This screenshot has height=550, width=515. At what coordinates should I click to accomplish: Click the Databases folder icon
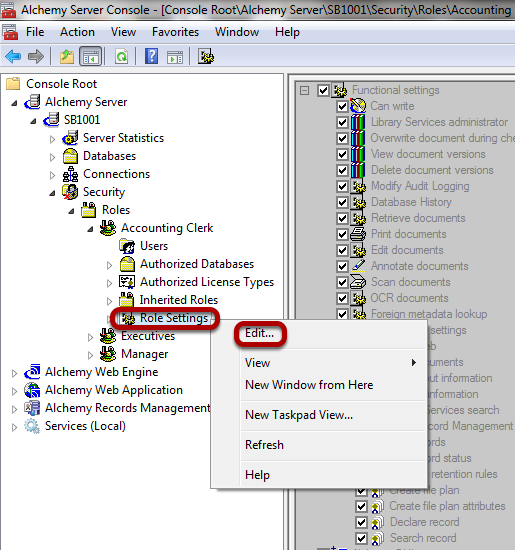[70, 156]
